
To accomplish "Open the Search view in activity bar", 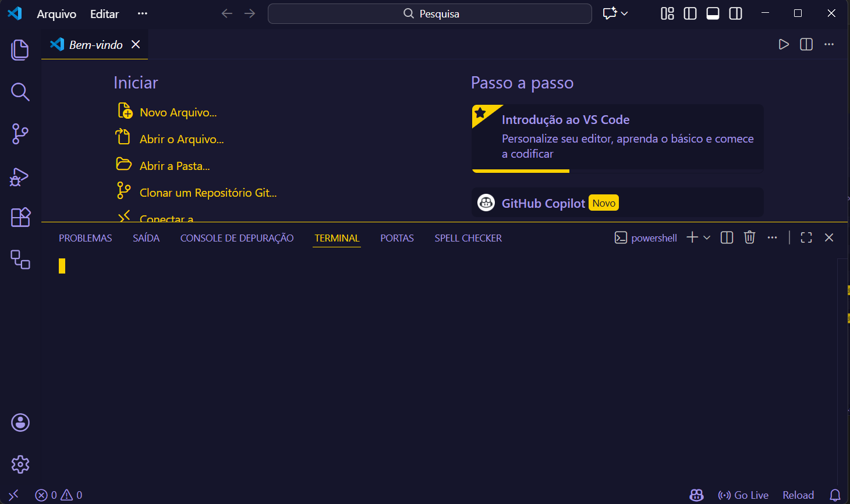I will [x=20, y=92].
